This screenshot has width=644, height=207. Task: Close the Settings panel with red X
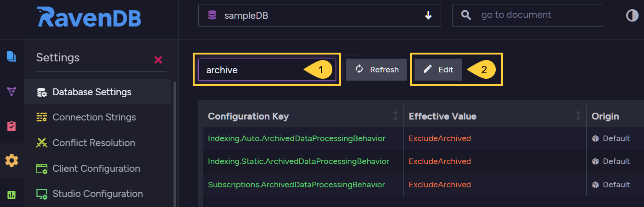click(x=158, y=60)
